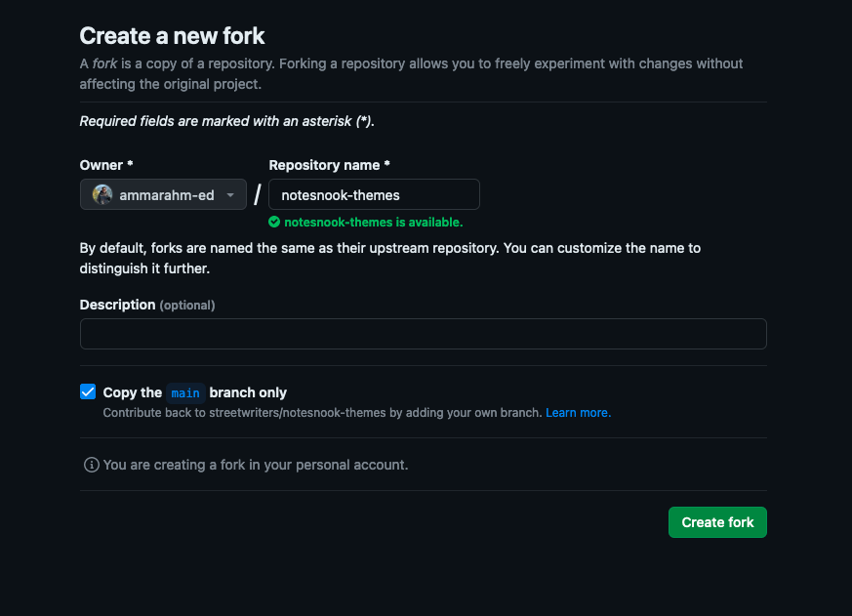
Task: Uncheck the Copy the main branch only checkbox
Action: (x=88, y=392)
